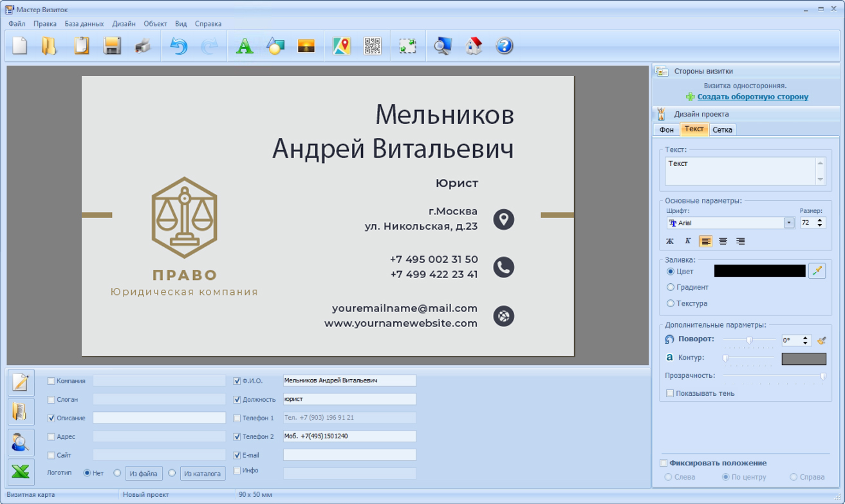Click the Должность input field

[349, 399]
